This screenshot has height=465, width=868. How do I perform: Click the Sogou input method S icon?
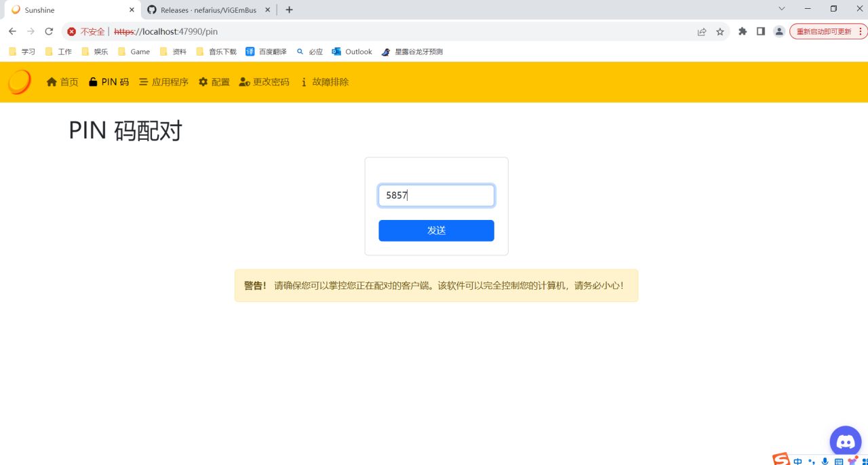781,460
